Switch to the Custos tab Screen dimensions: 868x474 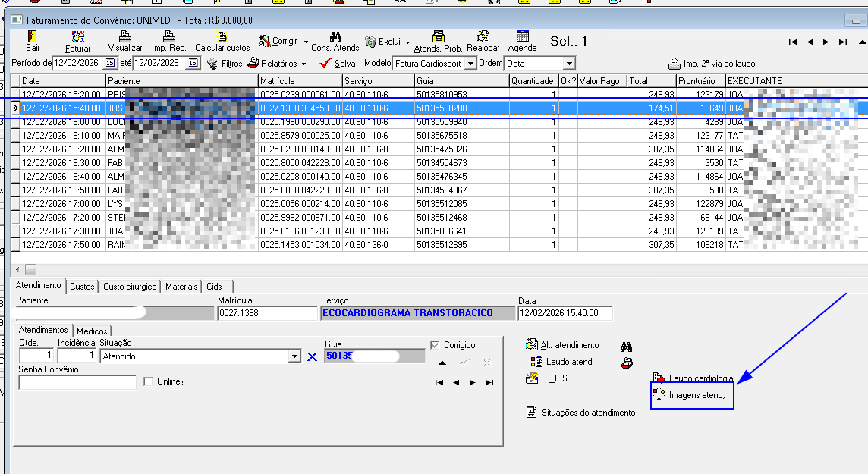click(82, 287)
